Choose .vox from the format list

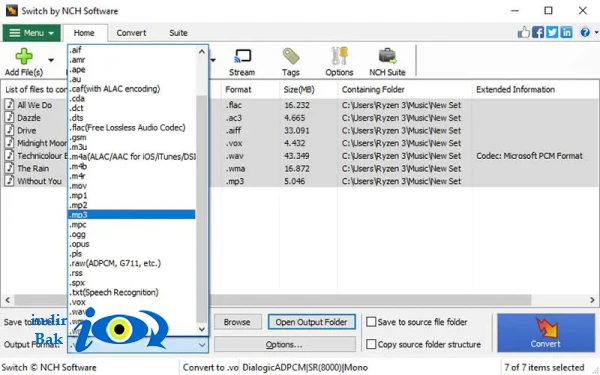[132, 302]
